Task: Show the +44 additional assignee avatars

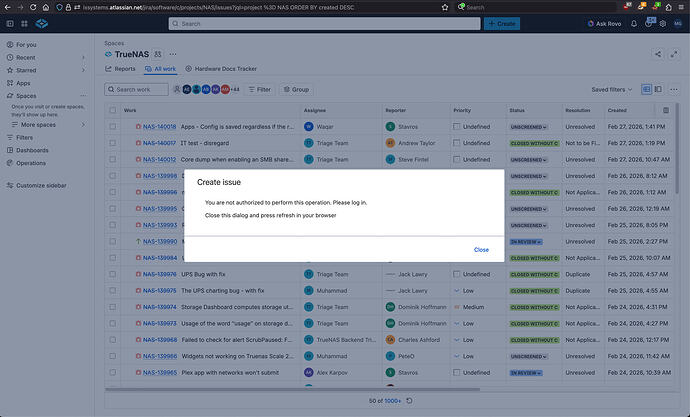Action: click(235, 89)
